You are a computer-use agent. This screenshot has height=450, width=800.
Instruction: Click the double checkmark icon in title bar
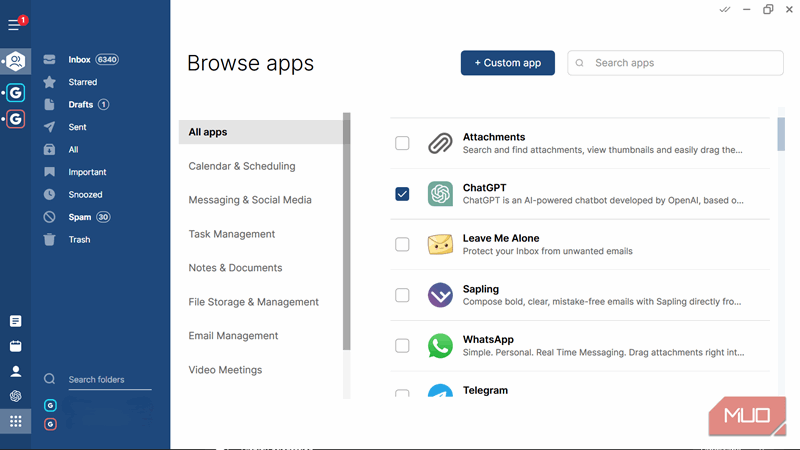pyautogui.click(x=724, y=10)
